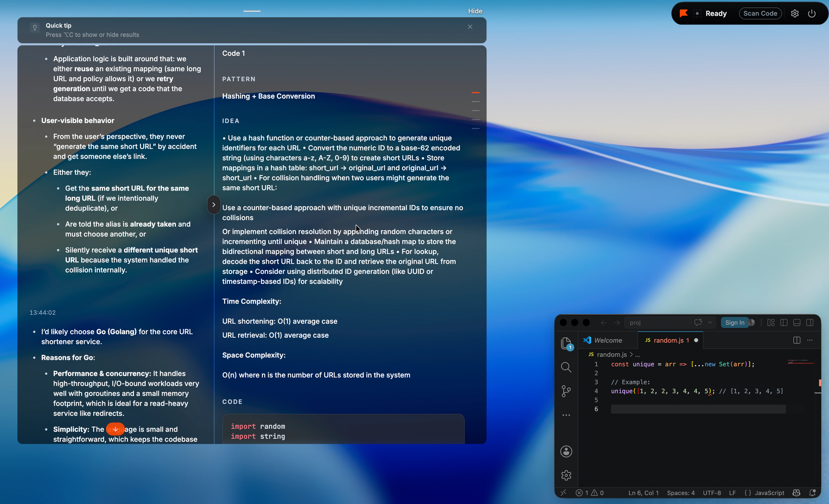Open Problems via errors count in status bar
This screenshot has width=829, height=504.
point(589,493)
